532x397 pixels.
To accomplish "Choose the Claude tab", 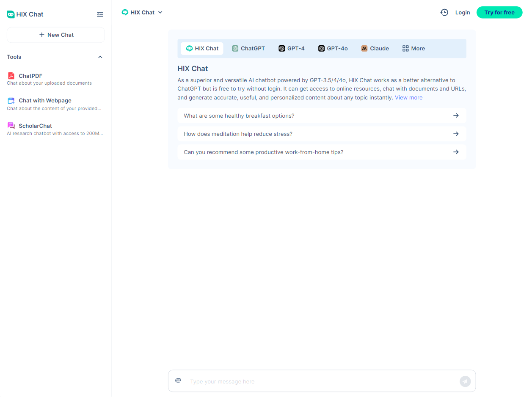I will tap(375, 49).
